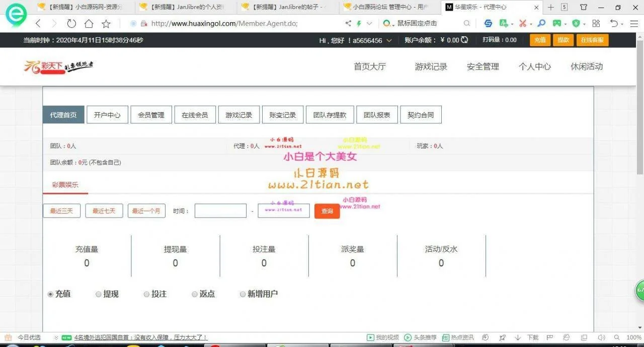Select the 提现 radio button
Viewport: 644px width, 347px height.
coord(99,294)
